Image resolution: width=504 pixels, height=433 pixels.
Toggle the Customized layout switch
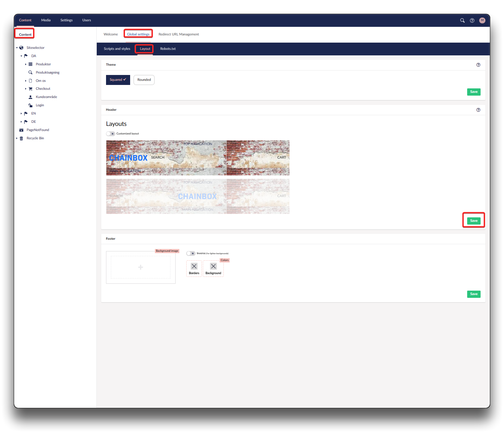[111, 134]
